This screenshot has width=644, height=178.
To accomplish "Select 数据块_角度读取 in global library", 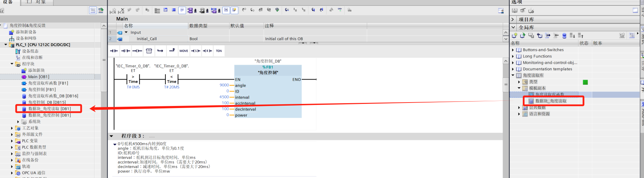I will tap(550, 101).
